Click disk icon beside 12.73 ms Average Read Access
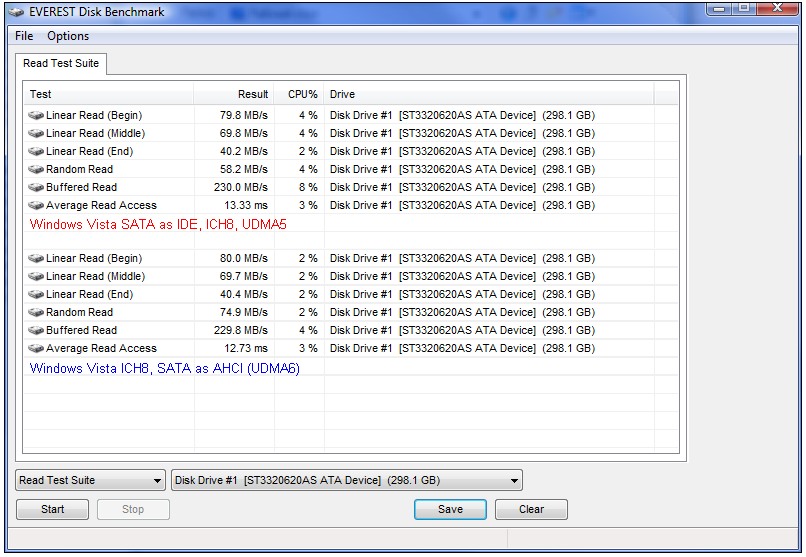Screen dimensions: 806x557 pyautogui.click(x=37, y=349)
